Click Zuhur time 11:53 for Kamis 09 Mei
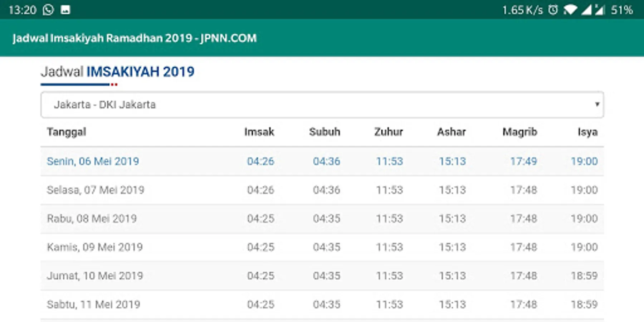 pos(389,247)
